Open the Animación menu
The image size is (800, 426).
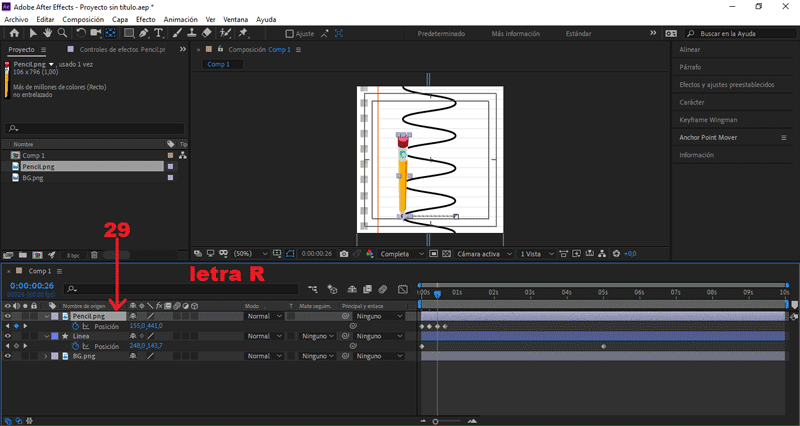(180, 19)
